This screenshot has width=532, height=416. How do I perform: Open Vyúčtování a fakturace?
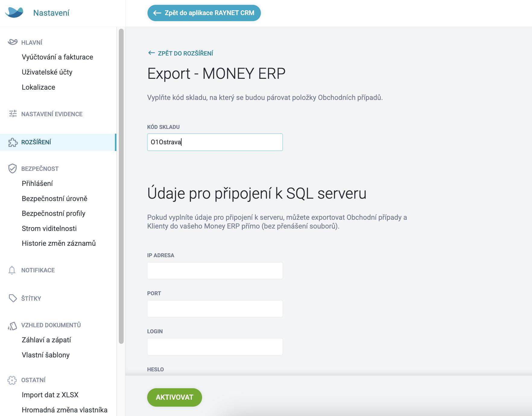pyautogui.click(x=57, y=57)
